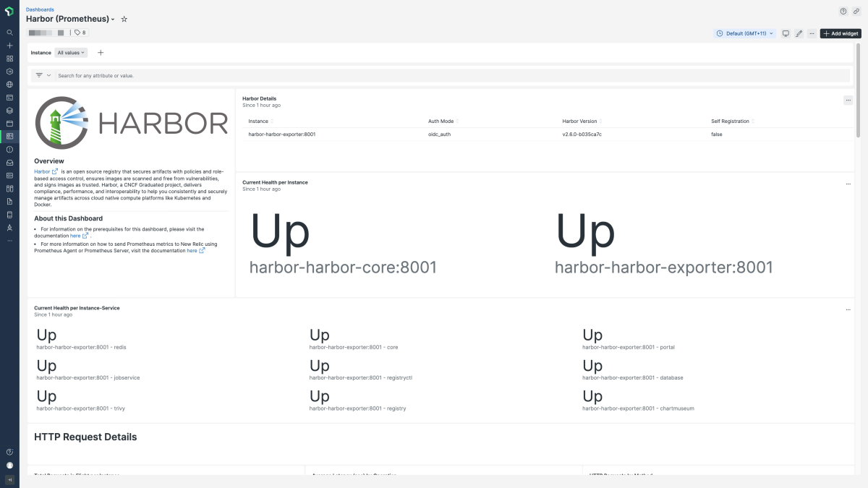This screenshot has height=488, width=868.
Task: Click the browser window icon in sidebar
Action: (x=9, y=124)
